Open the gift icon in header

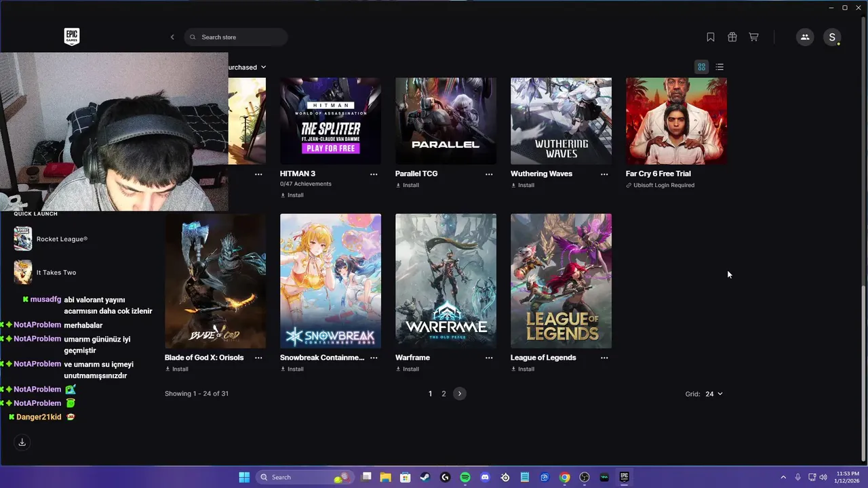732,37
